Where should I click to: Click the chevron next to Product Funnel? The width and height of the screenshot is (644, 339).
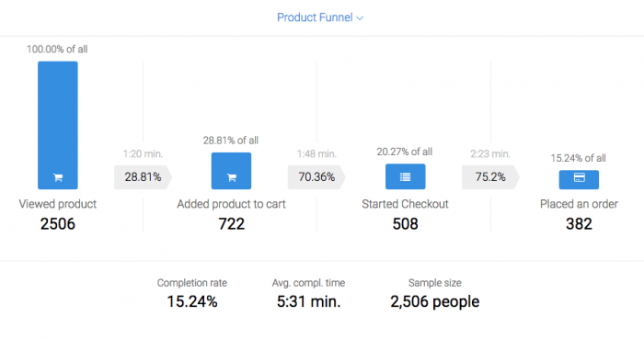(360, 18)
